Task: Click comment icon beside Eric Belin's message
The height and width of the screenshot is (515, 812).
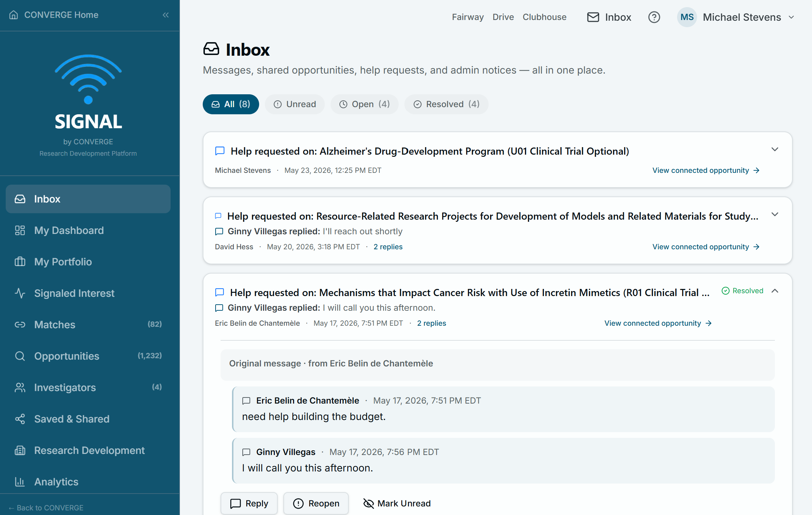Action: tap(246, 401)
